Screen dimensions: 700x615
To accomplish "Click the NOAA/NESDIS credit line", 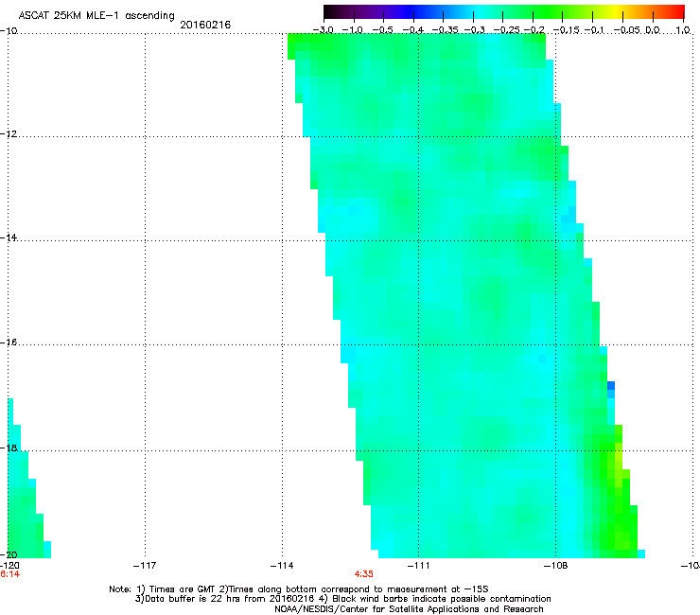I will click(x=409, y=609).
